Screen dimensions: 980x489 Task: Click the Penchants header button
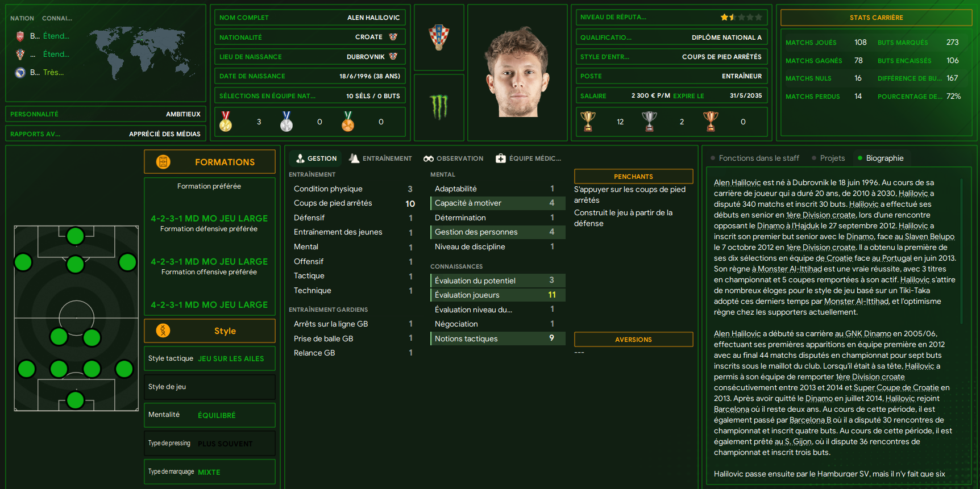click(633, 176)
